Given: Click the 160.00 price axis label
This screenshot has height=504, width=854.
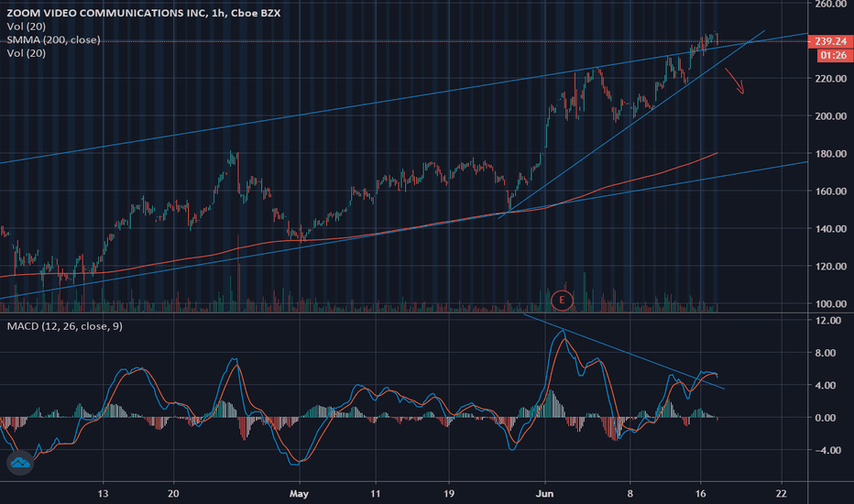Looking at the screenshot, I should [830, 192].
